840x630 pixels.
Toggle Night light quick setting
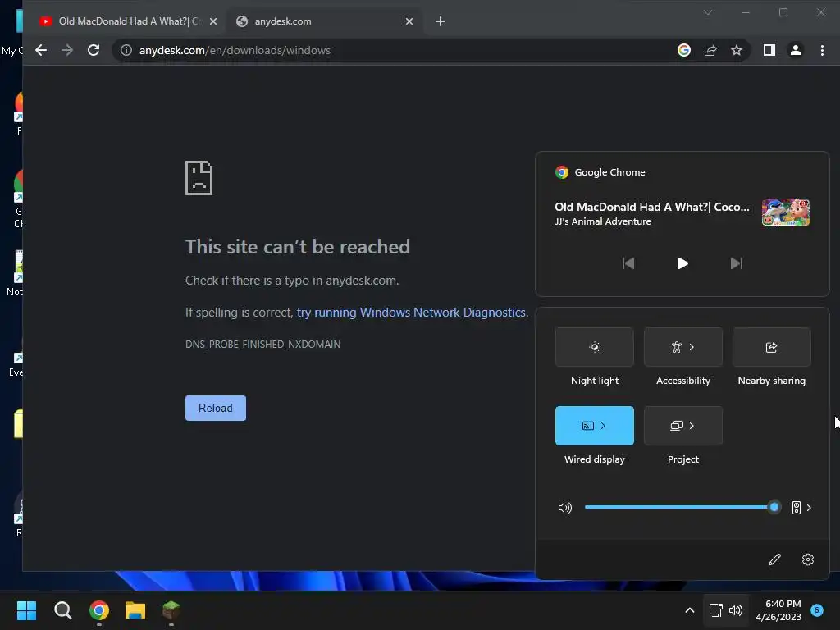tap(594, 347)
